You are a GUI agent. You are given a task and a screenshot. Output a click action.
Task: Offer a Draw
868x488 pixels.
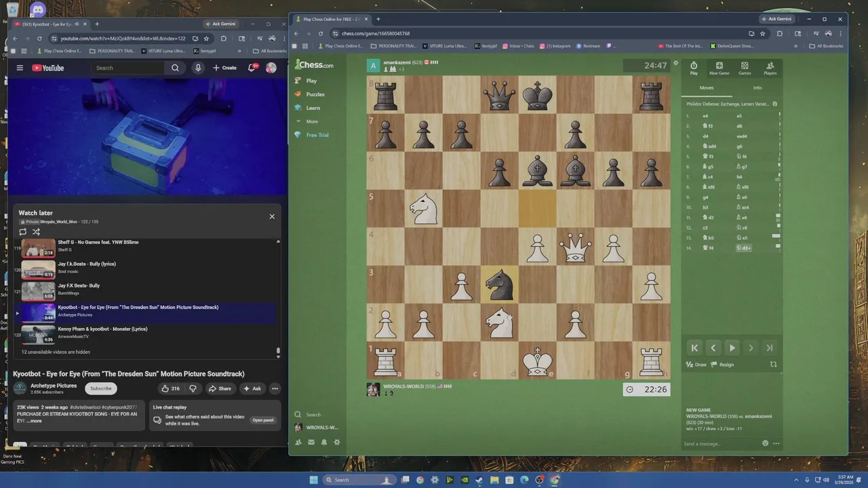click(x=696, y=365)
